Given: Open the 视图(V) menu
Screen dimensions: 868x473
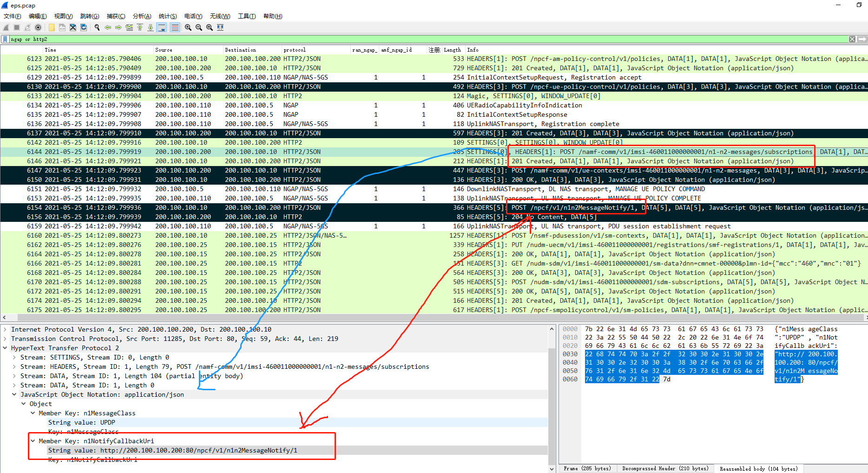Looking at the screenshot, I should (x=64, y=16).
